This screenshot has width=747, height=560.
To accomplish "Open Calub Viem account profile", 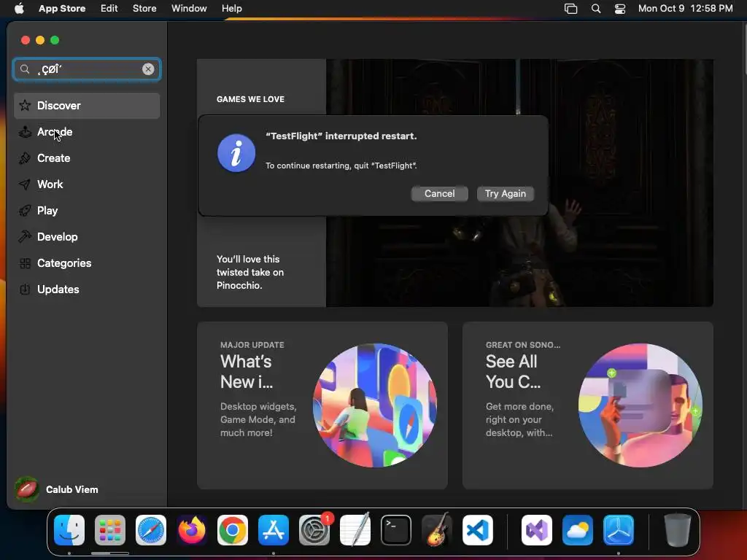I will 56,489.
